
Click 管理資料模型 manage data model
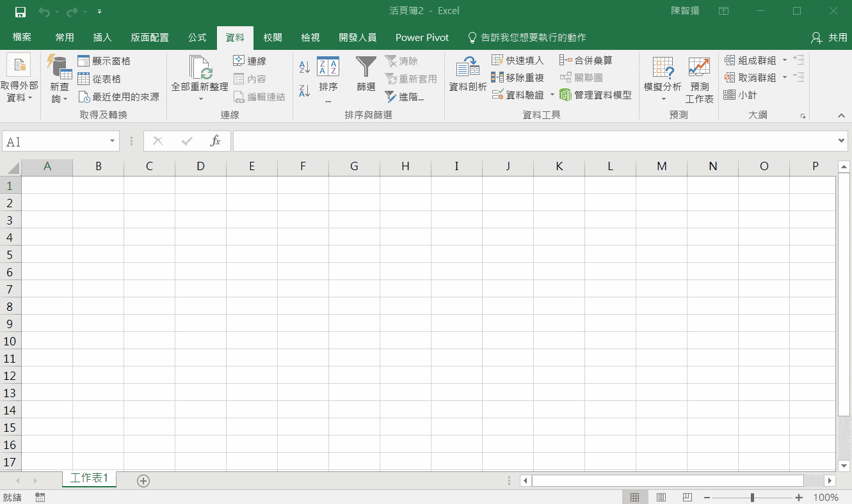pyautogui.click(x=595, y=95)
